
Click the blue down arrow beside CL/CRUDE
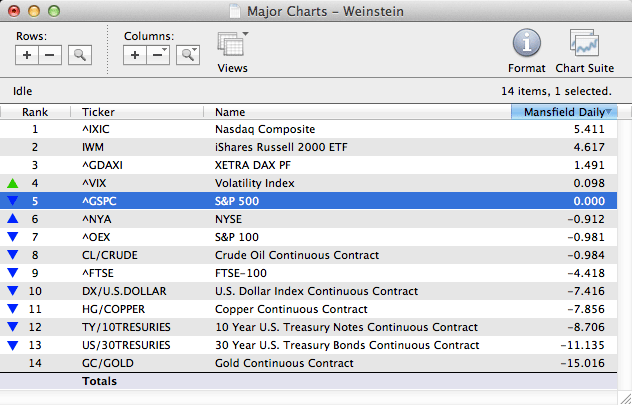12,255
